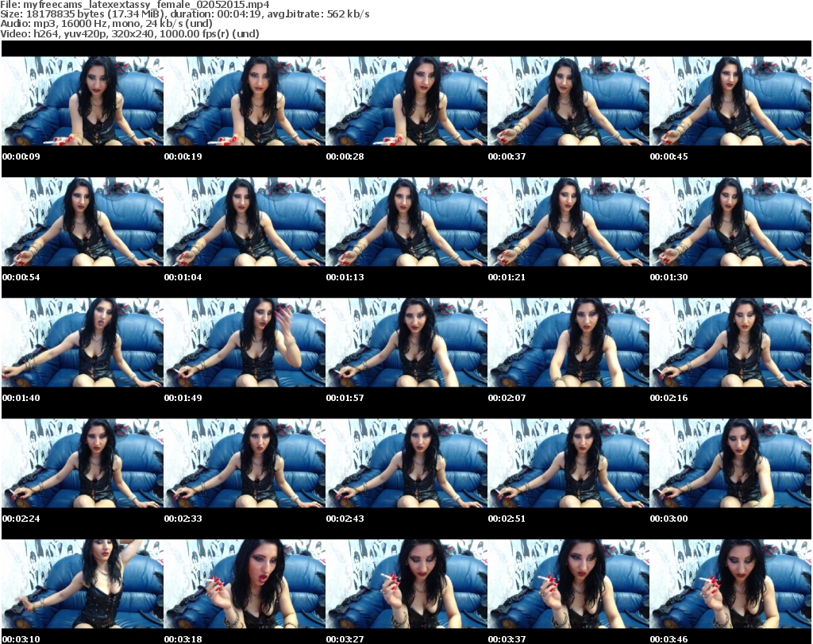Click the 00:02:16 timestamp label

pos(669,398)
